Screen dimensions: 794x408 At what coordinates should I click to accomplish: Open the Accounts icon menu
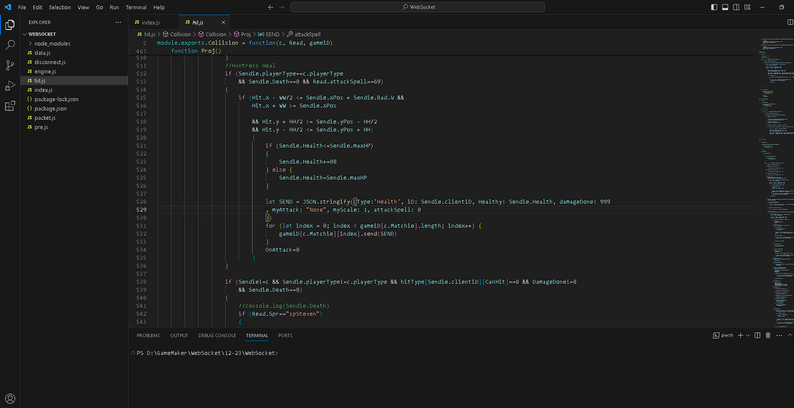[x=10, y=398]
